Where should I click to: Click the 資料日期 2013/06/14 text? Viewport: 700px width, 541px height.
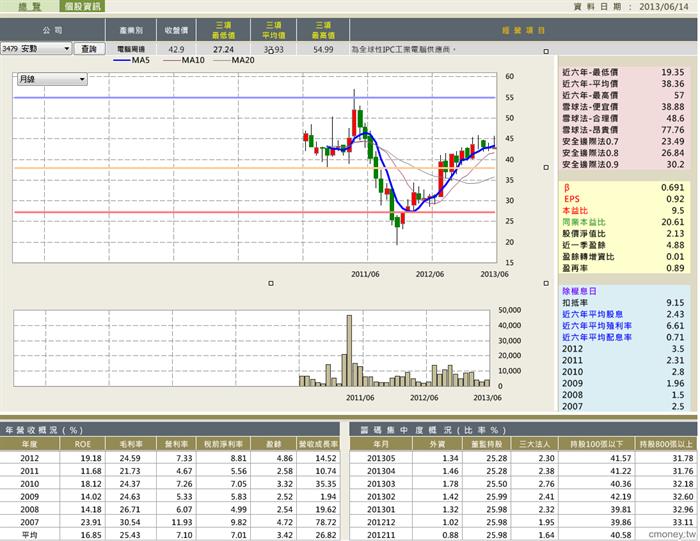[x=631, y=7]
